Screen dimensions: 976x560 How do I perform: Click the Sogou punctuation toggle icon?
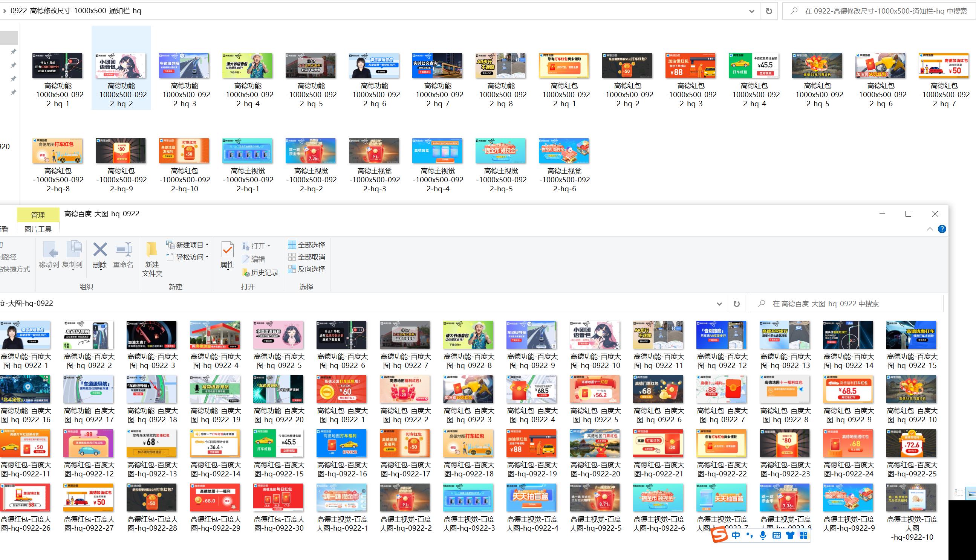(x=749, y=536)
